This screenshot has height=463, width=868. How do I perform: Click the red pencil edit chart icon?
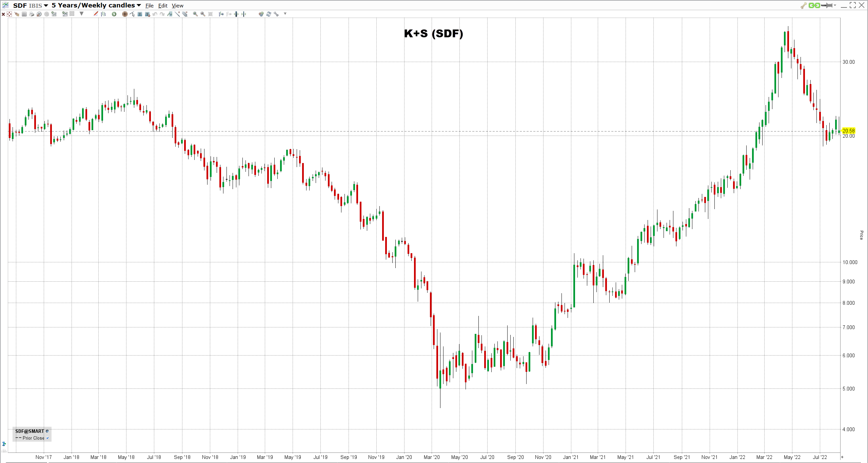(x=96, y=14)
